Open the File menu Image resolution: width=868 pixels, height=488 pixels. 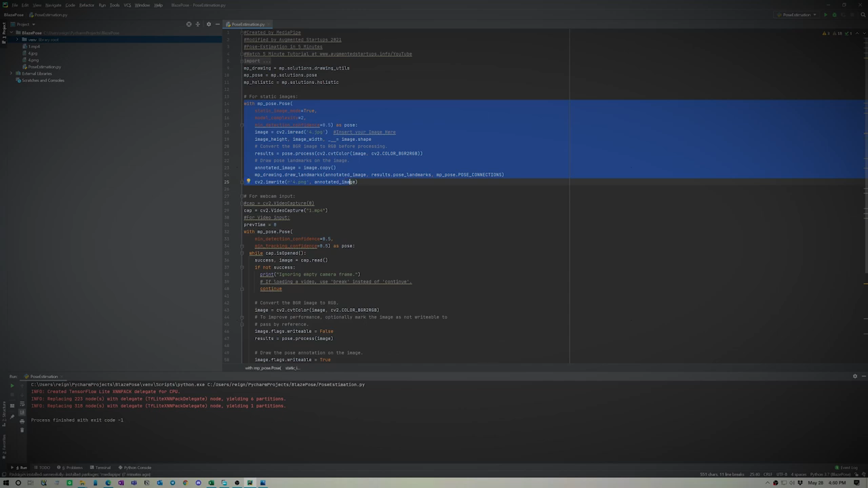[x=14, y=5]
